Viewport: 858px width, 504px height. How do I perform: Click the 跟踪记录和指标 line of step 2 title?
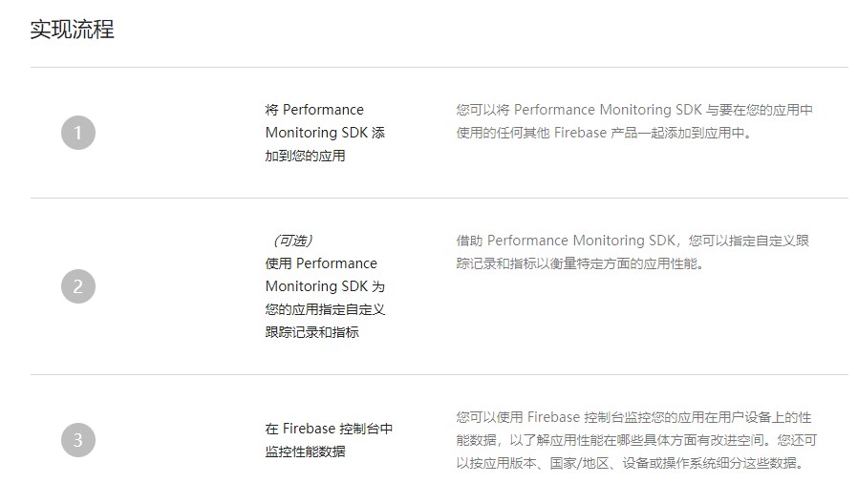[311, 332]
